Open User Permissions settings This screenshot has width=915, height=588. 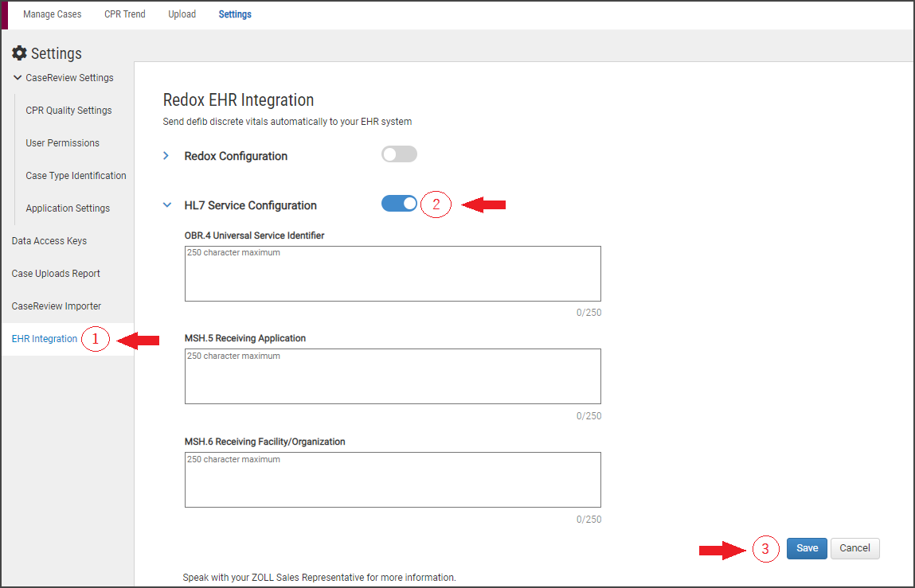tap(62, 143)
